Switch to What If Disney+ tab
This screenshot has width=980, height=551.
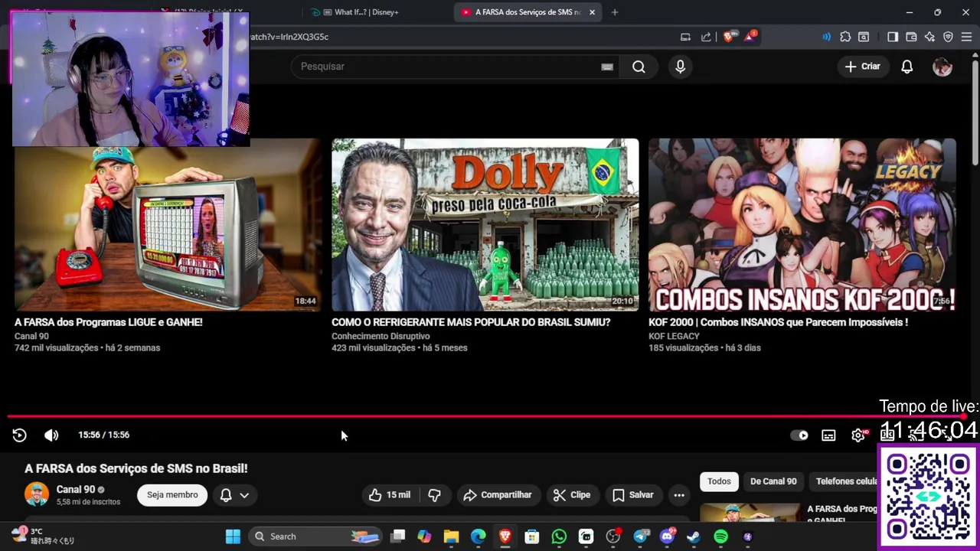click(366, 12)
